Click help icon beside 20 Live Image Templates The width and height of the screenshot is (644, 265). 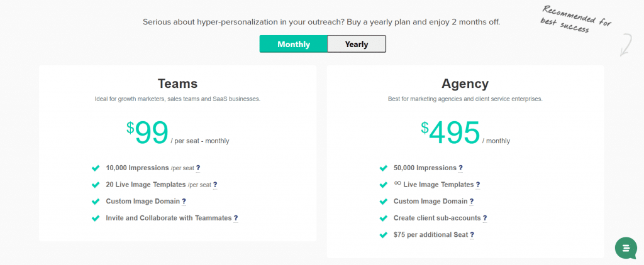pos(215,185)
